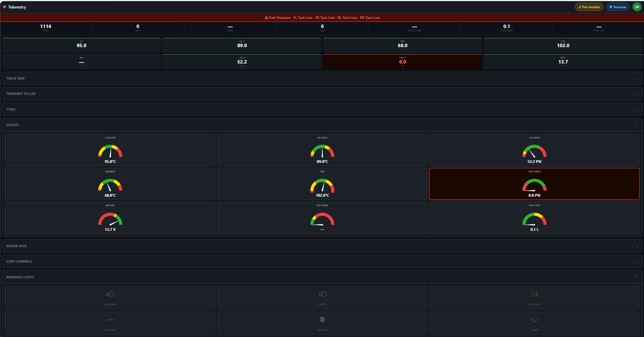Click the Fuel Press gauge dial
644x337 pixels.
coord(534,185)
